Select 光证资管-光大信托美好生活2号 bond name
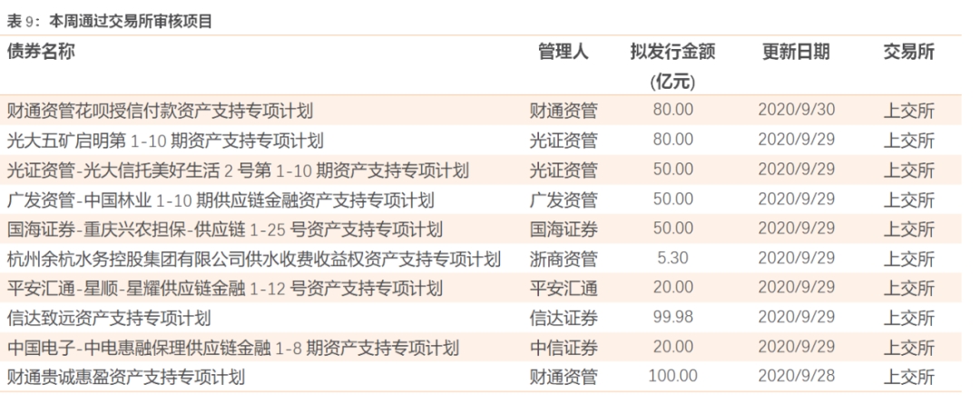The width and height of the screenshot is (980, 404). pos(238,170)
